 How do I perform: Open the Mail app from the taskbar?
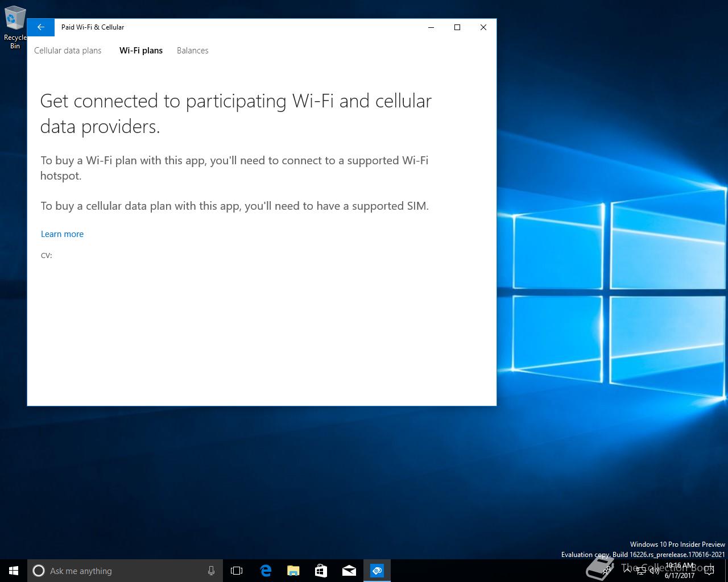349,571
